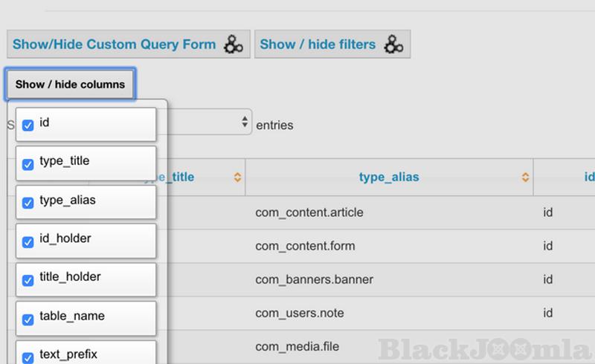Toggle the type_alias column checkbox
Image resolution: width=595 pixels, height=364 pixels.
point(28,203)
